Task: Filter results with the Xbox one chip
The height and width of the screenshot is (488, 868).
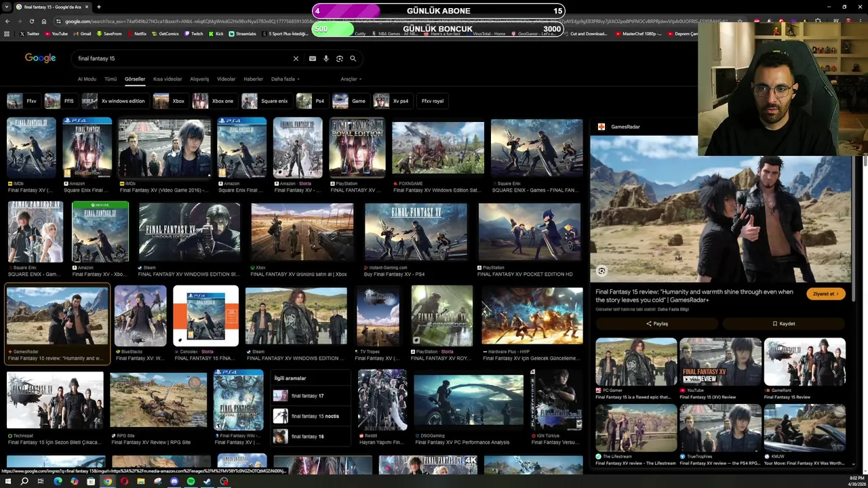Action: click(x=214, y=101)
